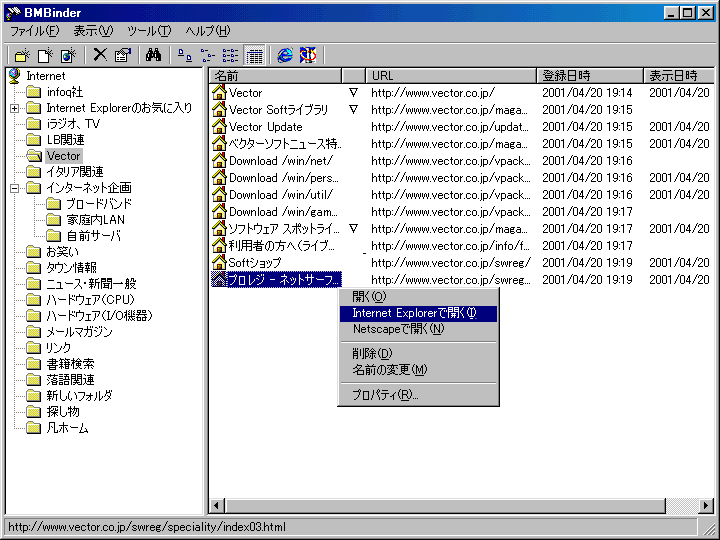720x540 pixels.
Task: Click folder icon next to 落語関連
Action: pos(34,380)
